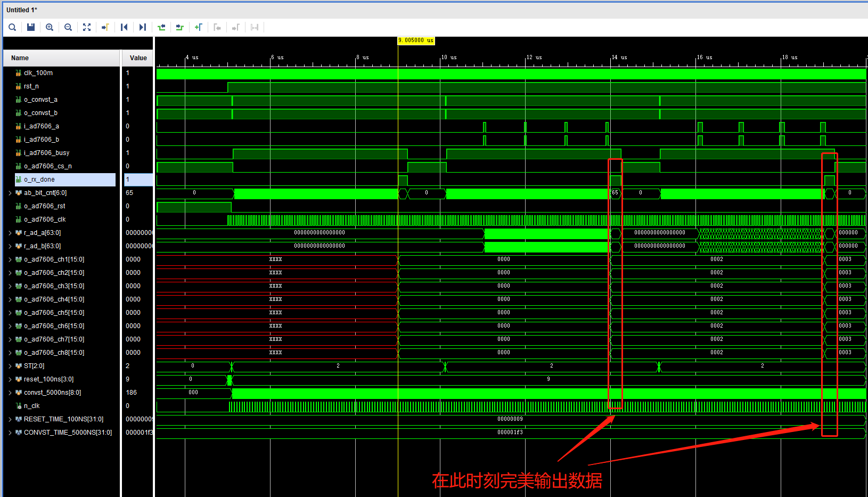
Task: Zoom in on the waveform
Action: click(50, 27)
